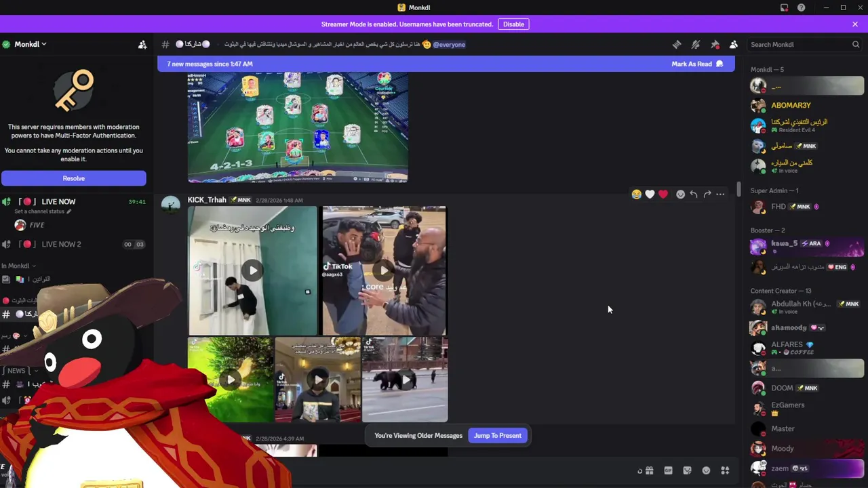Image resolution: width=868 pixels, height=488 pixels.
Task: Click the @everyone mention in channel topic
Action: click(x=449, y=45)
